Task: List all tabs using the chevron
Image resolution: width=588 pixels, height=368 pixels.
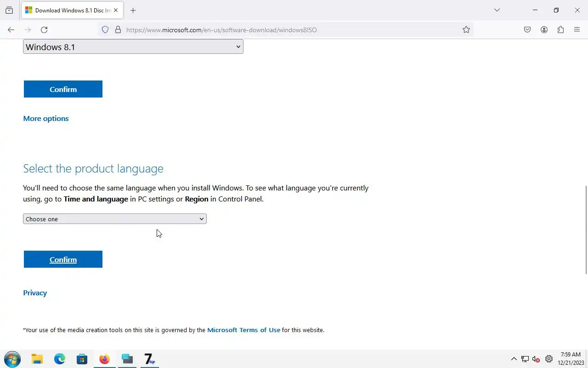Action: [x=497, y=10]
